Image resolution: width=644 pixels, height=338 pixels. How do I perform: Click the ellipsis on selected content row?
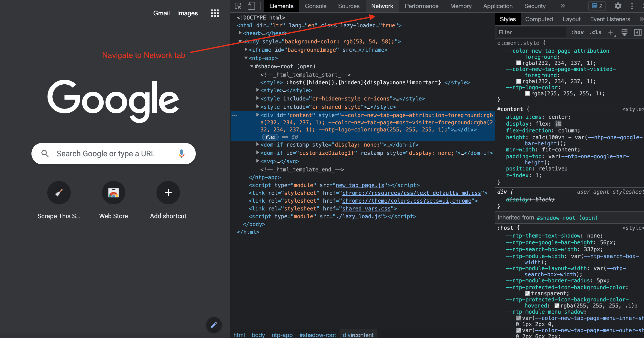point(234,115)
